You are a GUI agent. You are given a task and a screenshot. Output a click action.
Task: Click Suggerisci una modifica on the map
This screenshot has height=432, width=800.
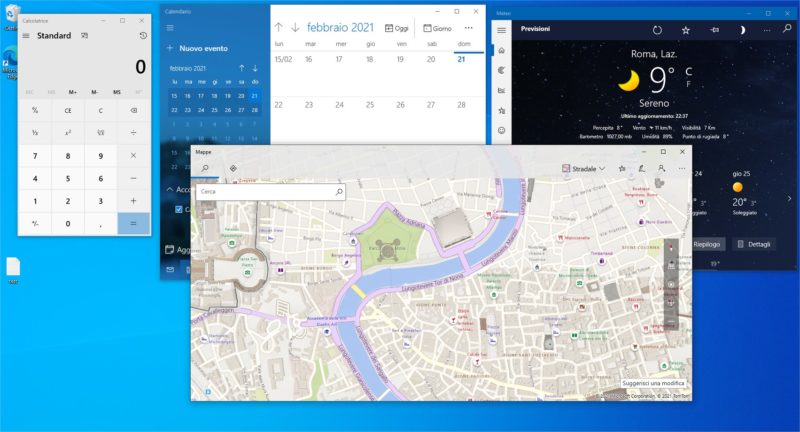click(x=654, y=383)
